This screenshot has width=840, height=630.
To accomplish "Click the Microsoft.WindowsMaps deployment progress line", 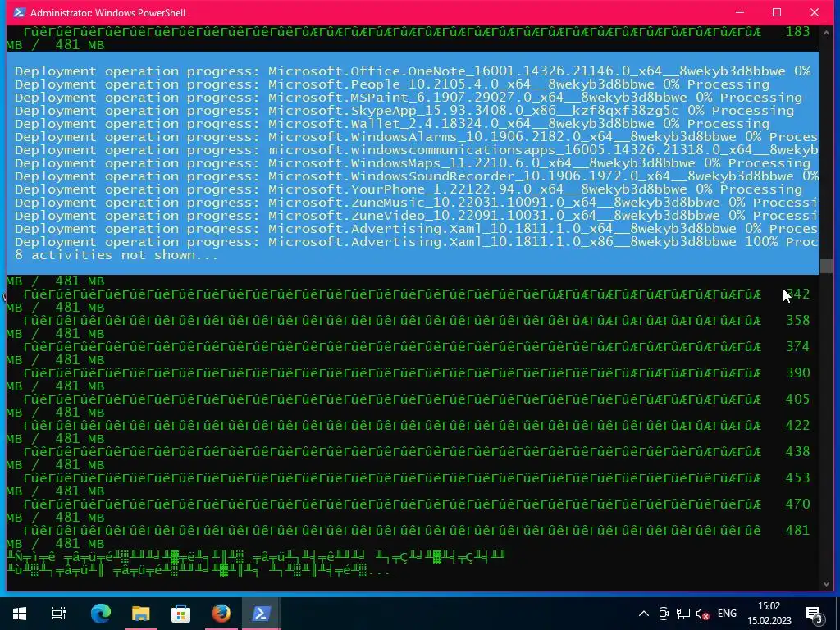I will click(x=413, y=163).
